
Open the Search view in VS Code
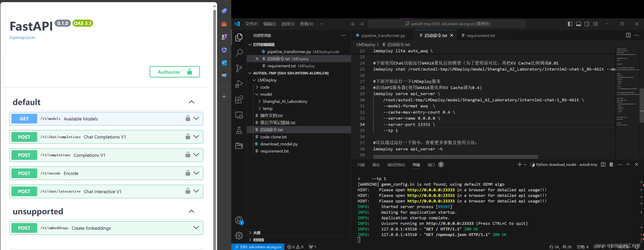coord(239,53)
